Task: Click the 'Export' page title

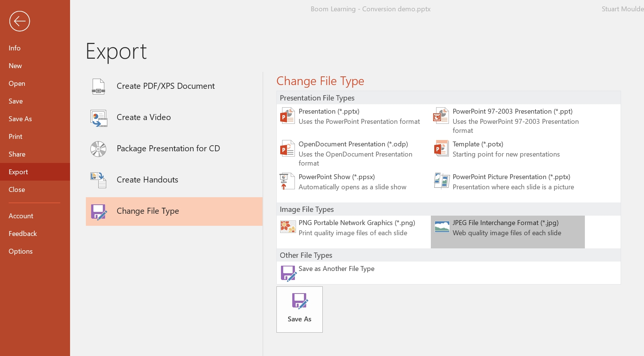Action: point(116,52)
